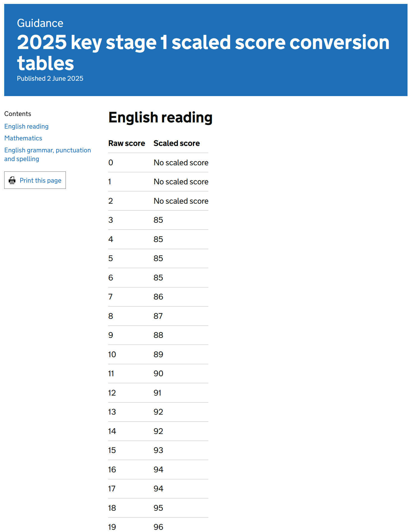Select the scaled score value 88
Viewport: 412px width, 532px height.
click(x=158, y=335)
